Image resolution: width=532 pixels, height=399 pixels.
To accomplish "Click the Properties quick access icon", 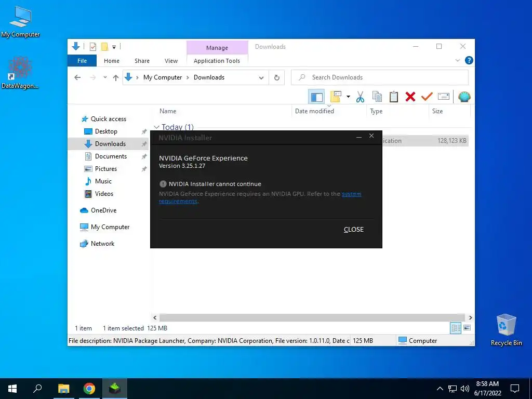I will pyautogui.click(x=92, y=47).
